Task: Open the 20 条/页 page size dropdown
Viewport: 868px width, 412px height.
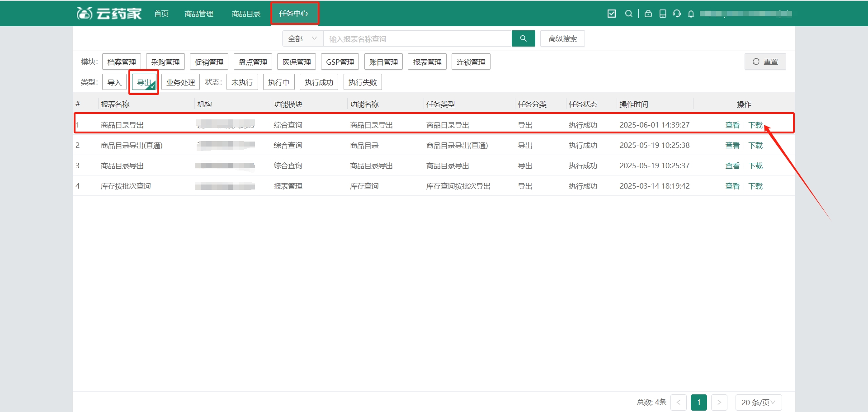Action: (759, 402)
